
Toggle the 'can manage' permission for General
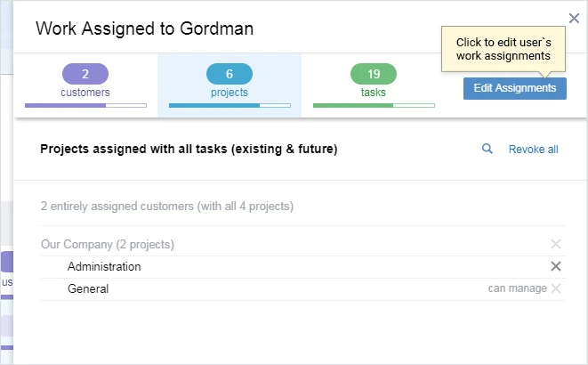[516, 288]
